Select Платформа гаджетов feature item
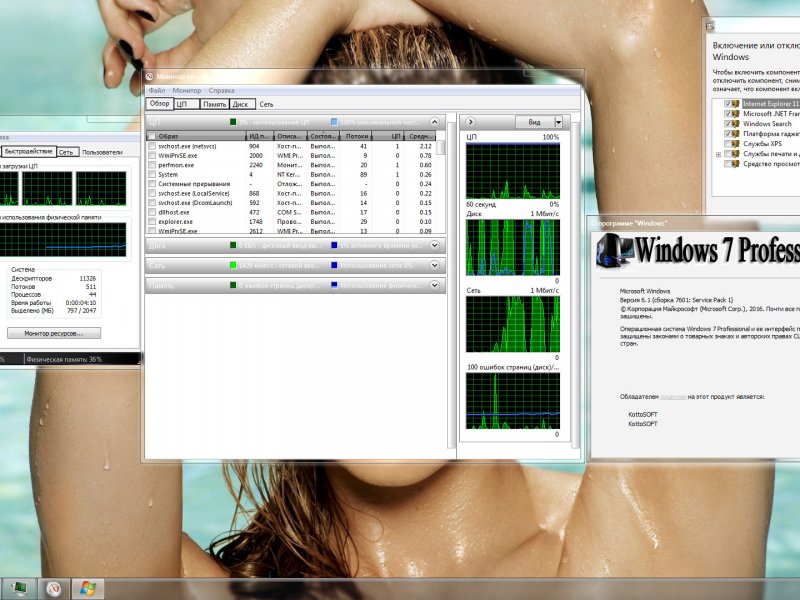 click(x=771, y=134)
